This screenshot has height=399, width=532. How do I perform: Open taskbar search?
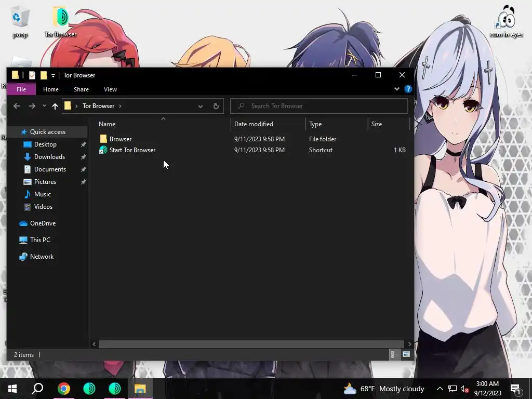[37, 389]
